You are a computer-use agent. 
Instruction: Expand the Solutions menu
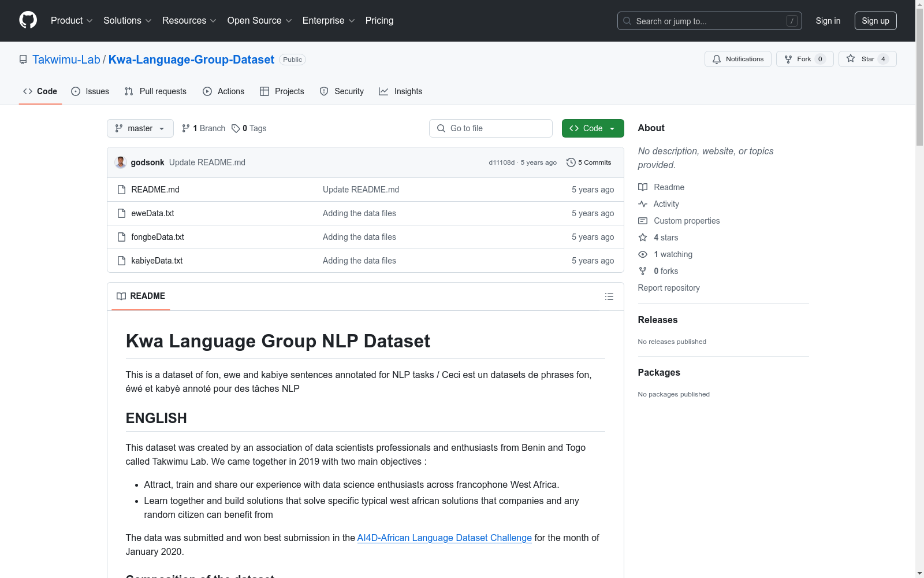point(128,20)
